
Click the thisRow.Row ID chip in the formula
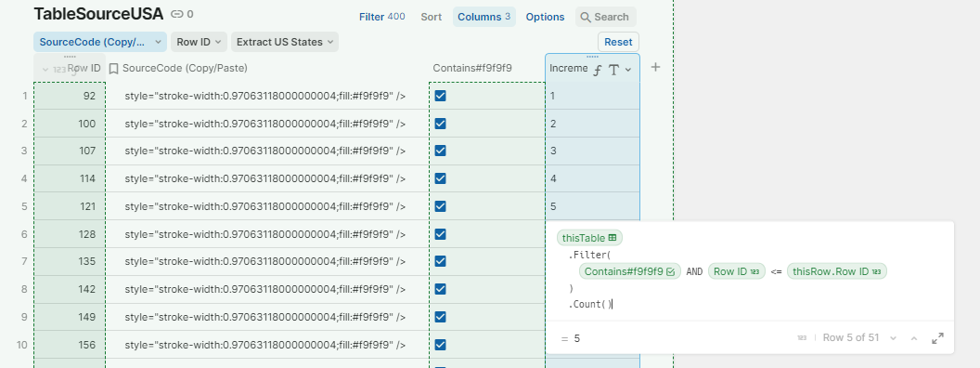click(x=837, y=271)
